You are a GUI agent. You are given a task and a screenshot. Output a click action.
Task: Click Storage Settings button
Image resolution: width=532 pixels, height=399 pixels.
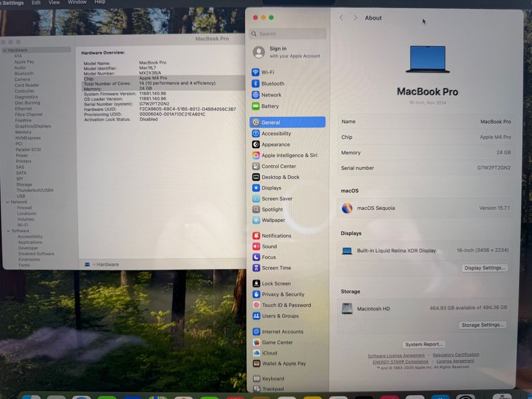point(482,325)
